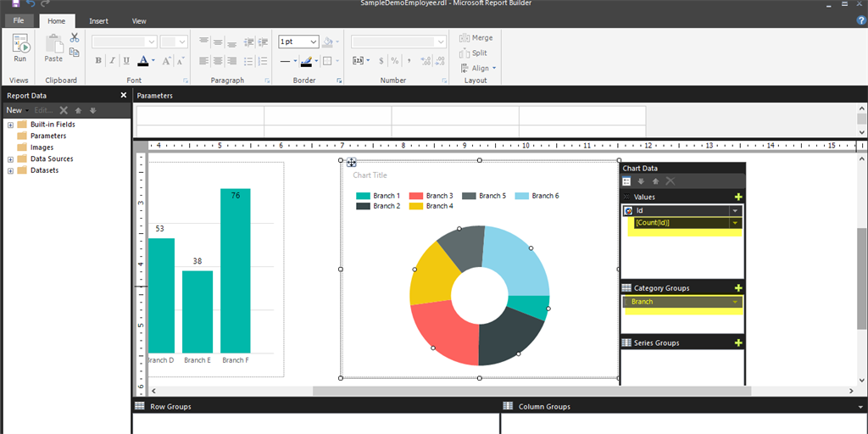Select the Images folder

point(36,147)
